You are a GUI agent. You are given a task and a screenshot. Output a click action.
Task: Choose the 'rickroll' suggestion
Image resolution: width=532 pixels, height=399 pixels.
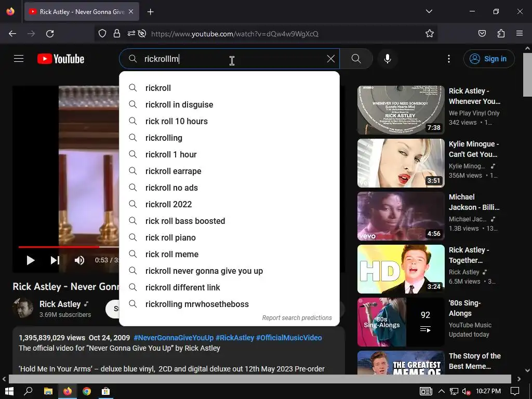(x=229, y=88)
